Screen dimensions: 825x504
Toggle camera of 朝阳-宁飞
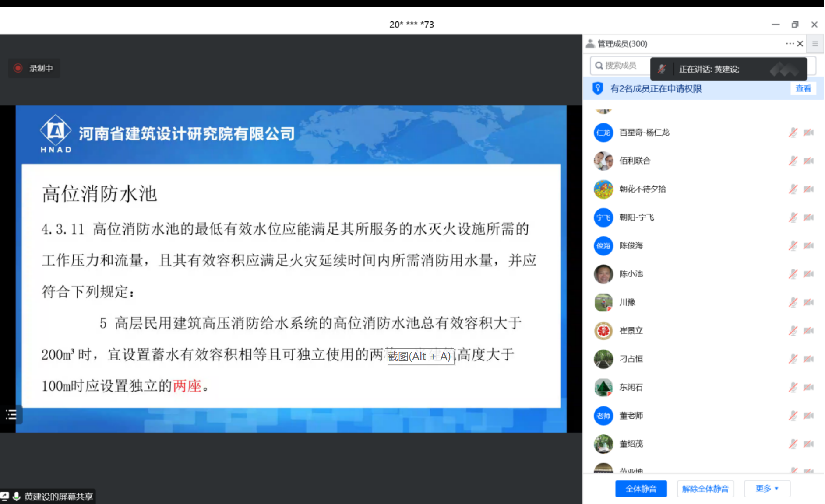tap(808, 217)
